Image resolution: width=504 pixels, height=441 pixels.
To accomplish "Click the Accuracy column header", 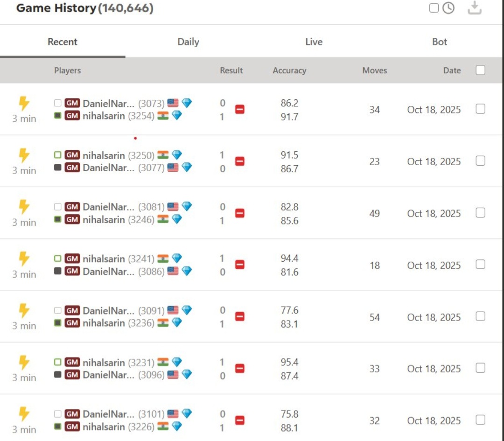I will pos(289,70).
